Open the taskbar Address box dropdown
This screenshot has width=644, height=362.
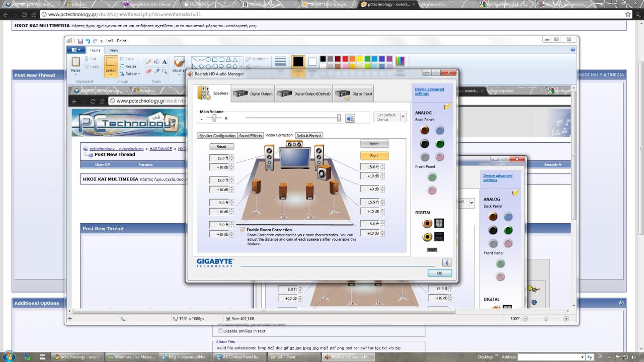click(x=583, y=357)
